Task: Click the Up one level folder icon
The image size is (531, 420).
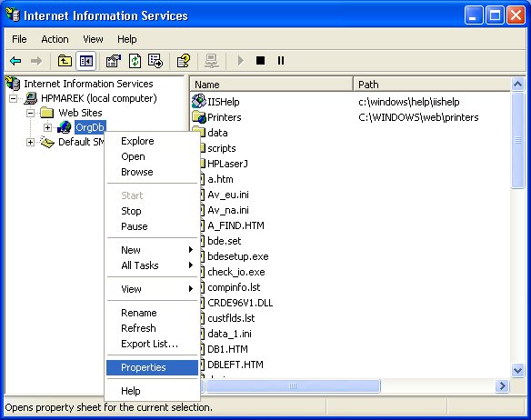Action: pos(65,61)
